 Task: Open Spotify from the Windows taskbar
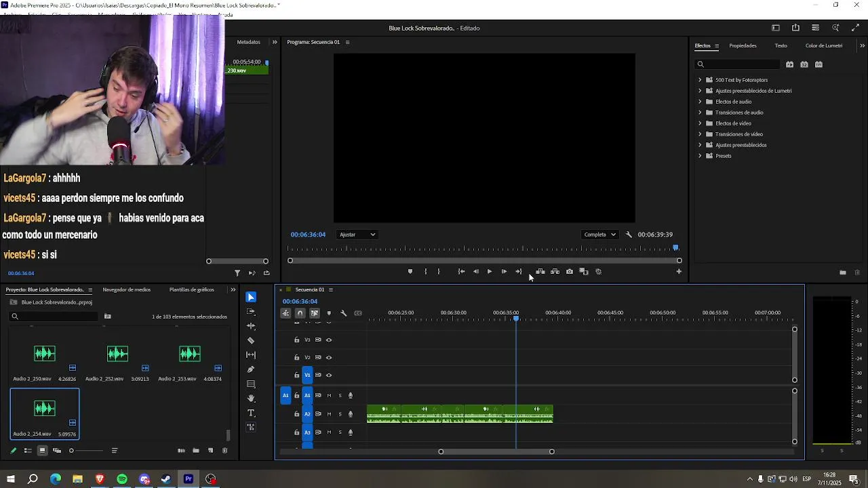(122, 479)
